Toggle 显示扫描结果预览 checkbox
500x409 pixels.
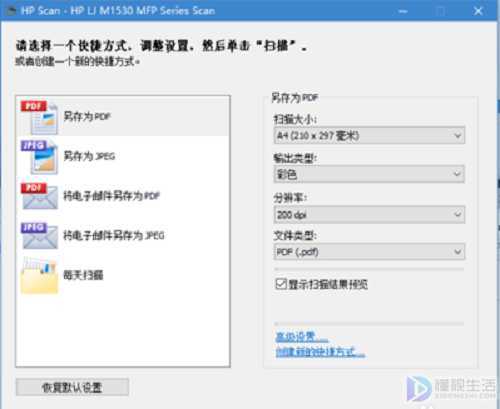pyautogui.click(x=281, y=284)
